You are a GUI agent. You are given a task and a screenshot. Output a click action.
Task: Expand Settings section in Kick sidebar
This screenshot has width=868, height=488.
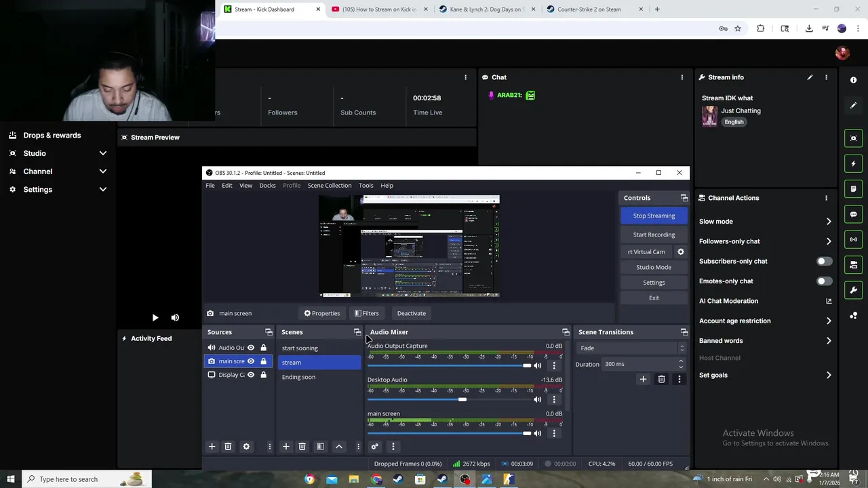[x=103, y=190]
